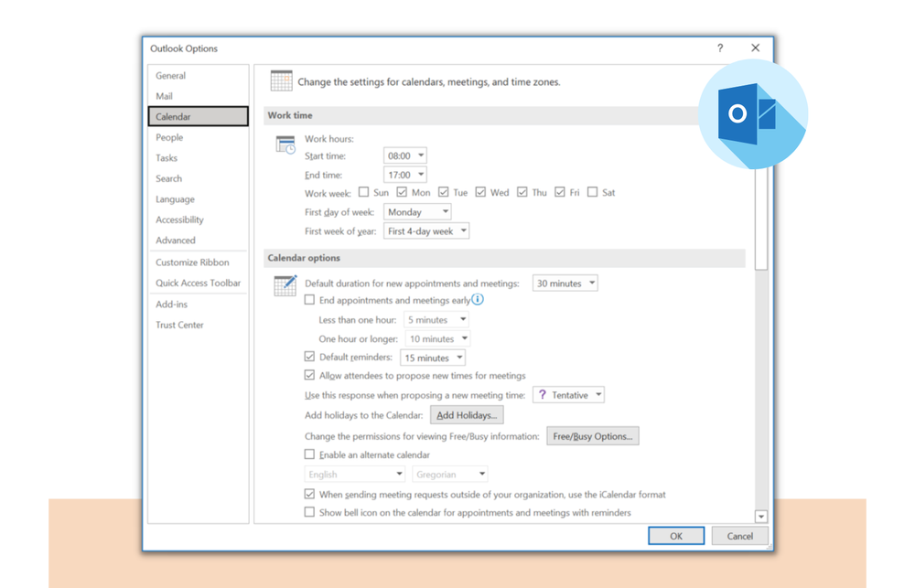The image size is (915, 588).
Task: Select the Language options category
Action: tap(198, 199)
